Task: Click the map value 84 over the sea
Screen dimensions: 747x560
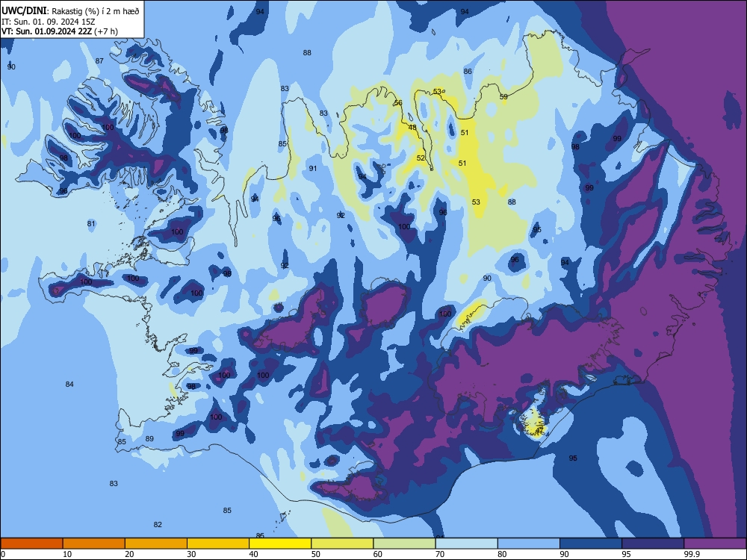Action: (x=69, y=385)
